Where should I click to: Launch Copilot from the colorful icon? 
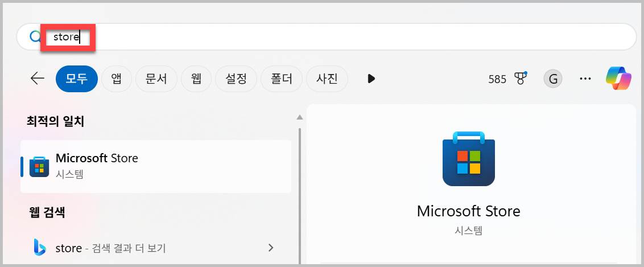coord(618,79)
